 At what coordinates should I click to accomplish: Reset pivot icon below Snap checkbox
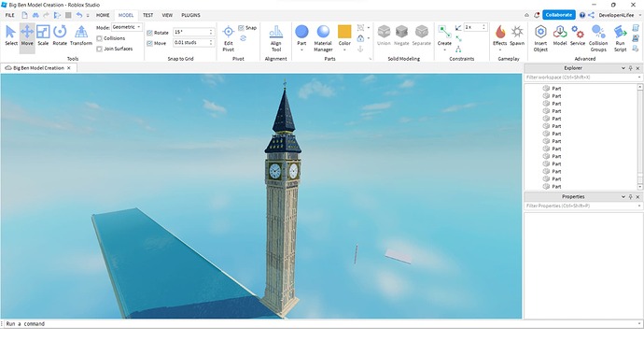(x=244, y=38)
